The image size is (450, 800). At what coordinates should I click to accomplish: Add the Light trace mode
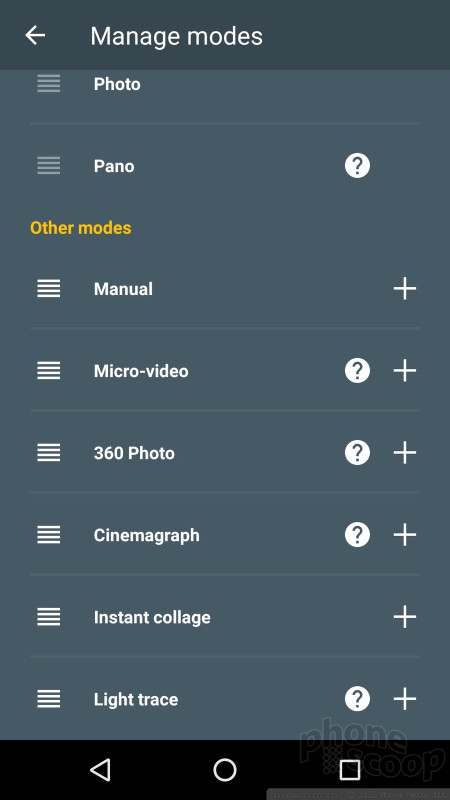pos(405,698)
